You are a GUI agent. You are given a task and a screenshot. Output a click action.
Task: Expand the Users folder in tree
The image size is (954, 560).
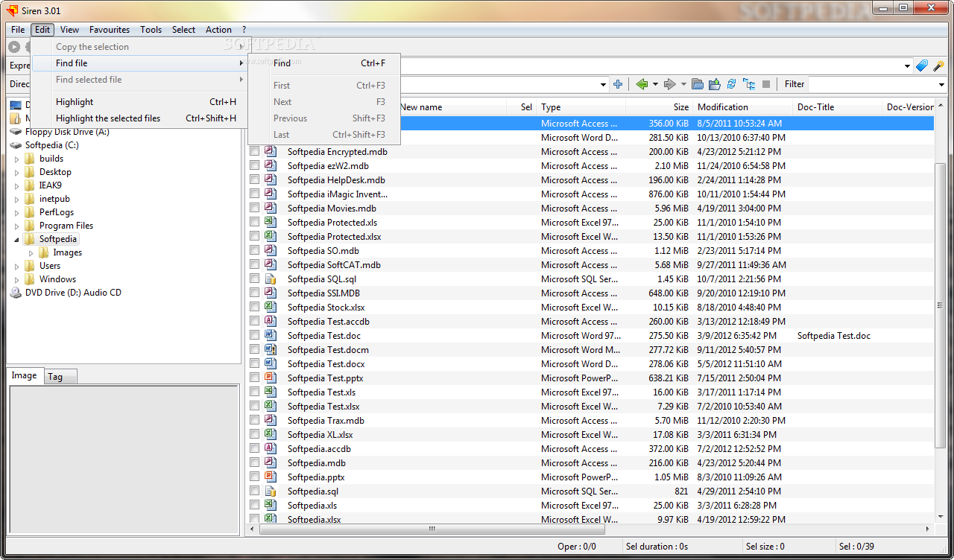coord(17,266)
